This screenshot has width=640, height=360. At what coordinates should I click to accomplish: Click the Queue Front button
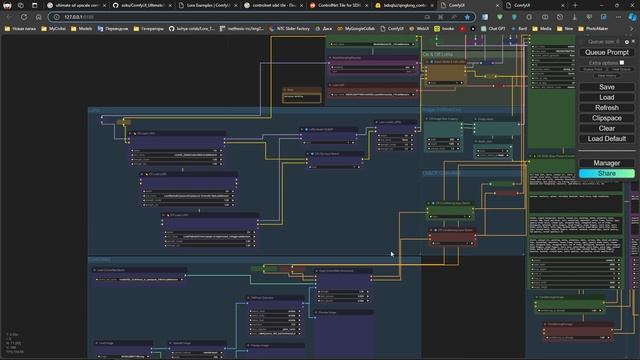coord(593,69)
